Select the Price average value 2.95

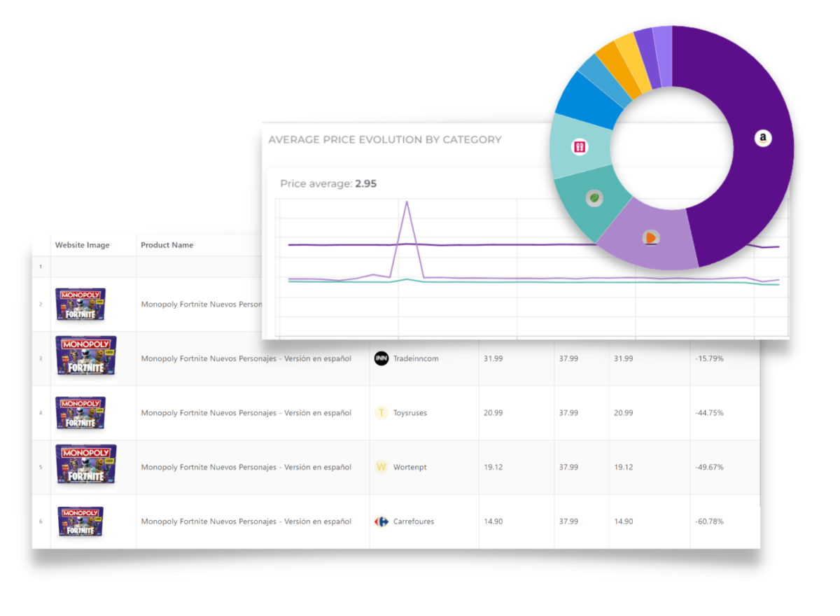tap(365, 183)
